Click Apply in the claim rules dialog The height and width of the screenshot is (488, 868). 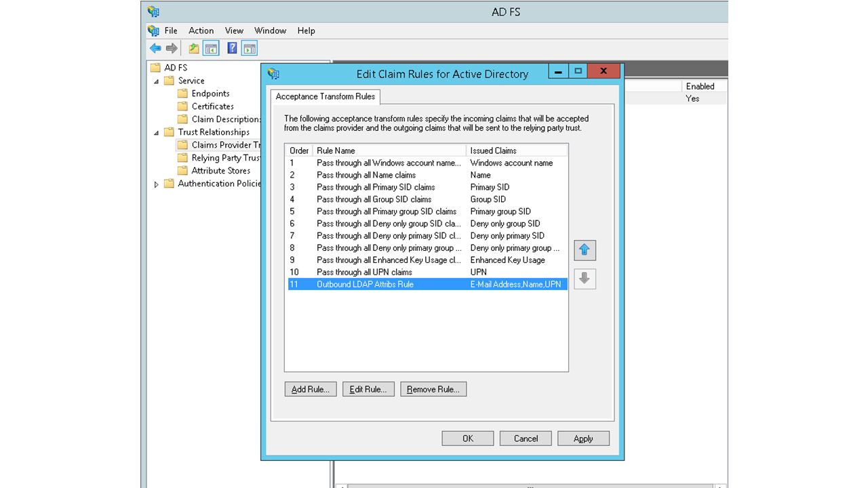(583, 439)
